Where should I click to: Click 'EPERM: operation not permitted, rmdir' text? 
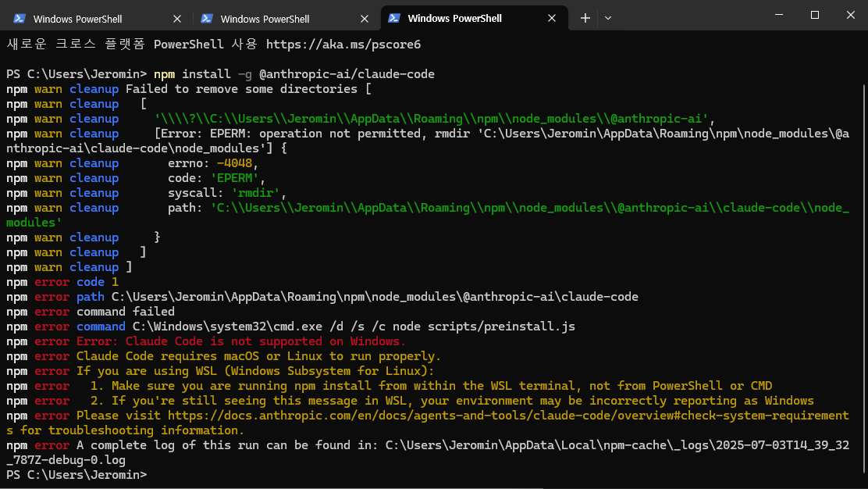(340, 134)
